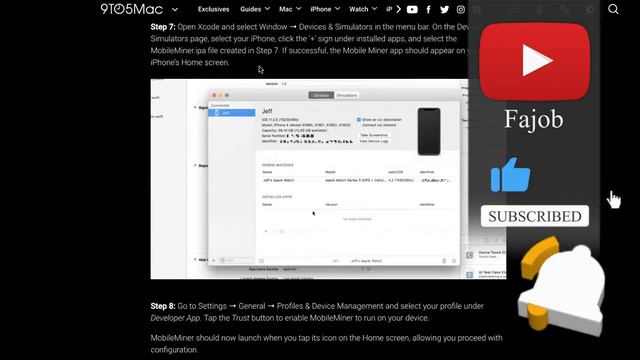Open the Xcode Devices window screenshot image
Viewport: 640px width, 360px height.
[328, 179]
